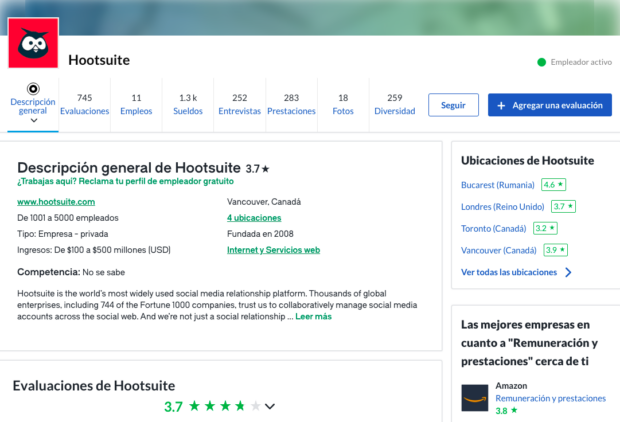Open the www.hootsuite.com link
The image size is (620, 422).
point(56,202)
